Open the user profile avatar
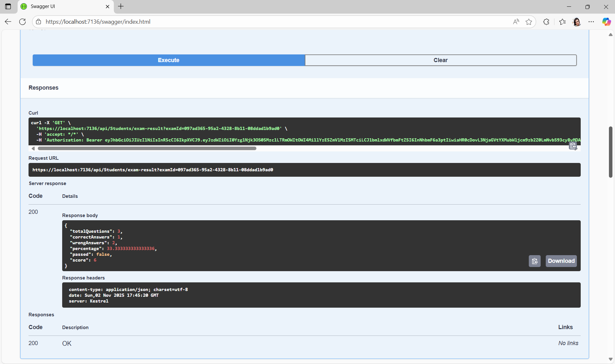615x364 pixels. point(577,22)
